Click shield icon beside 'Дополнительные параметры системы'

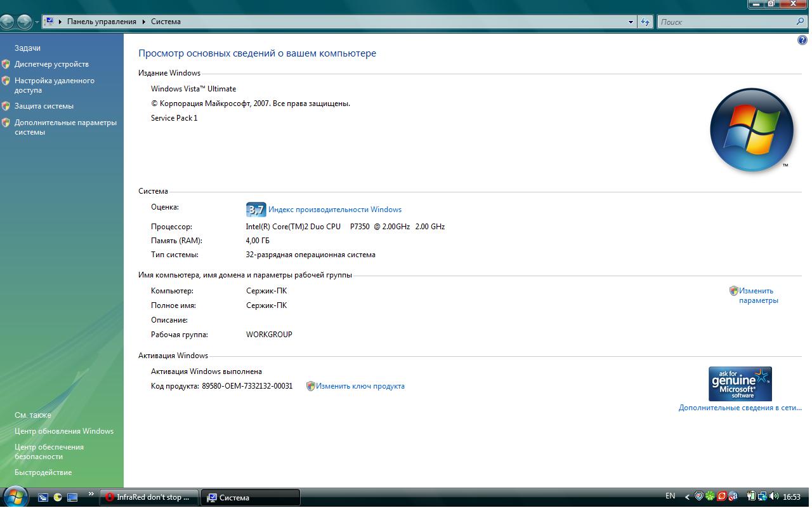click(x=6, y=123)
